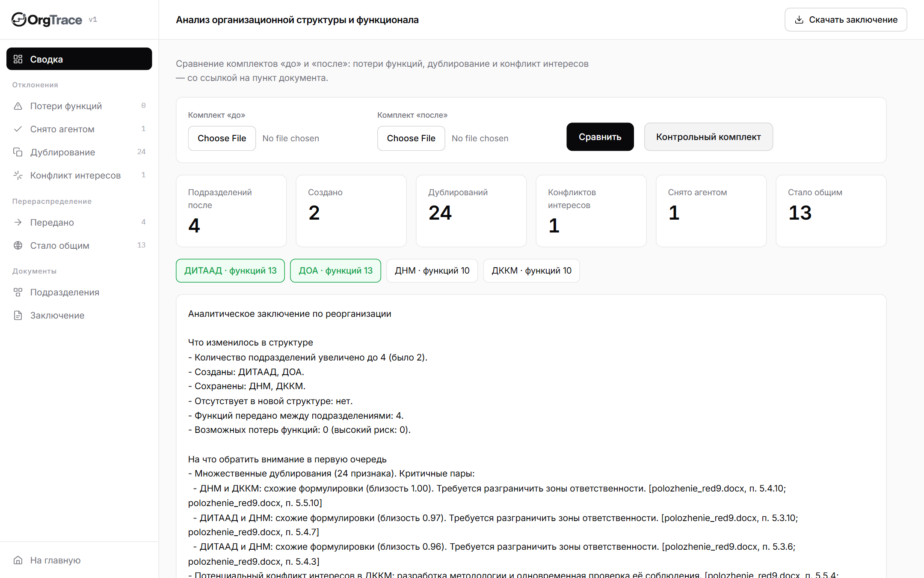924x578 pixels.
Task: Click the OrgTrace logo icon
Action: pos(19,20)
